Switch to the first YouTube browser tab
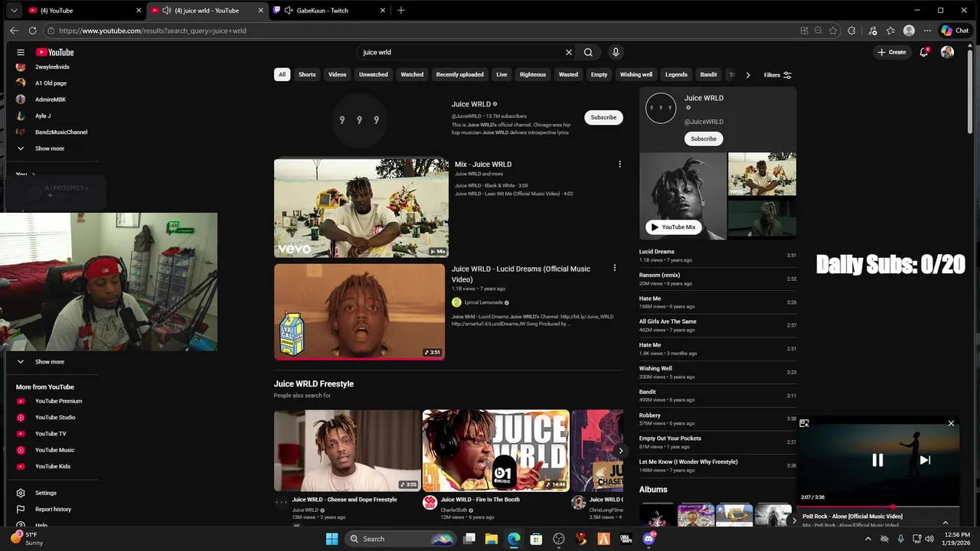Image resolution: width=980 pixels, height=551 pixels. tap(84, 11)
